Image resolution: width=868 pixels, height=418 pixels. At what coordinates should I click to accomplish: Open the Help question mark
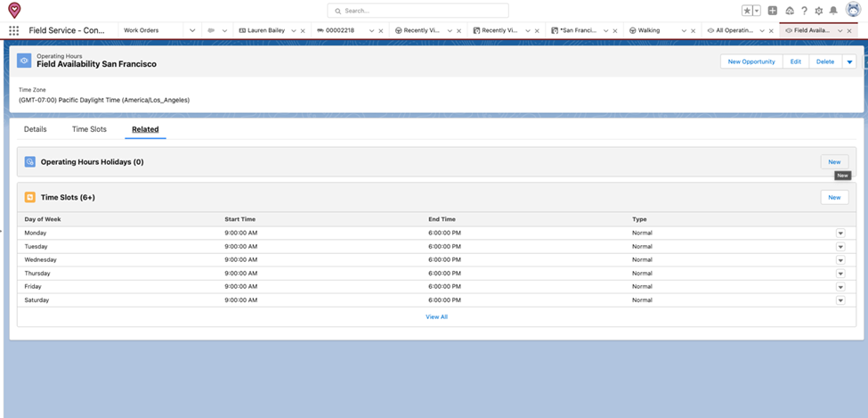804,11
